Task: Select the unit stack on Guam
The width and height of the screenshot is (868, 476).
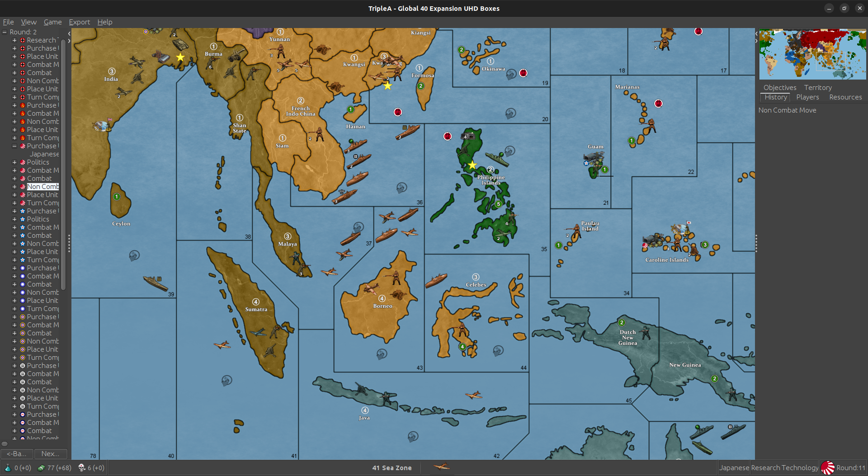Action: (x=594, y=163)
